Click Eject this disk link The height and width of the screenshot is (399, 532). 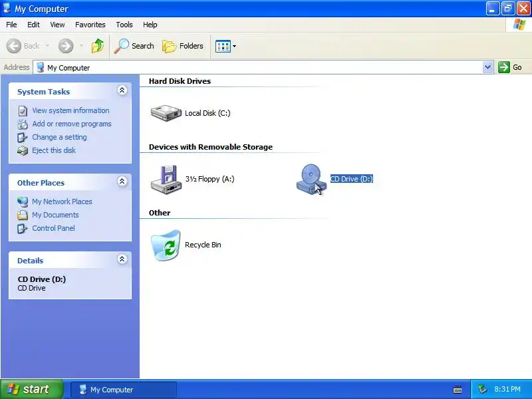pyautogui.click(x=54, y=150)
